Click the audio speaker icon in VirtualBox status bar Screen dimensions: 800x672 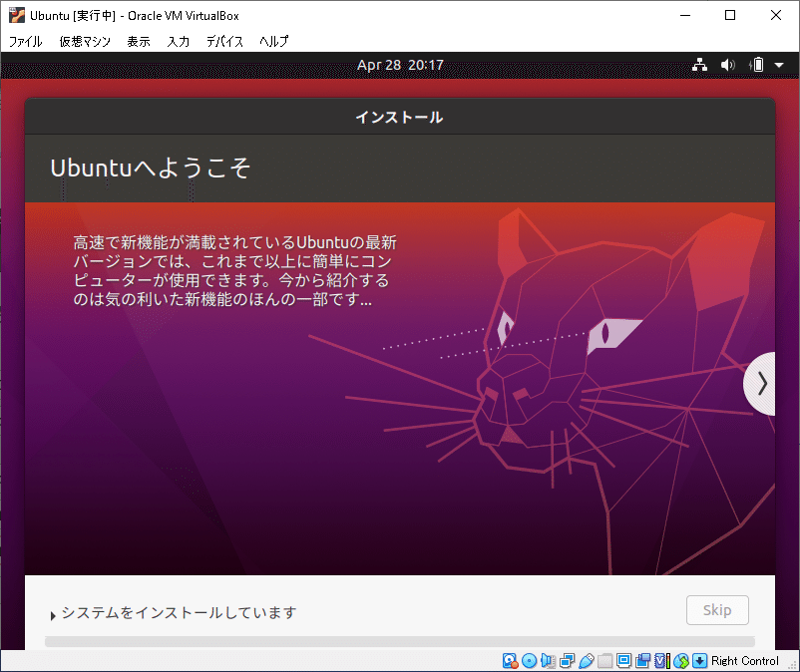548,661
